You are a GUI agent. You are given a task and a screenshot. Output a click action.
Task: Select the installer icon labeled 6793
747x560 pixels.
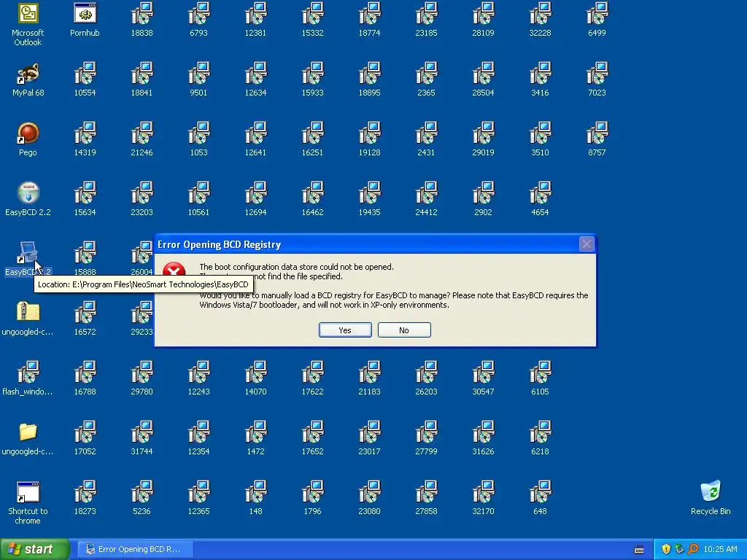tap(198, 13)
